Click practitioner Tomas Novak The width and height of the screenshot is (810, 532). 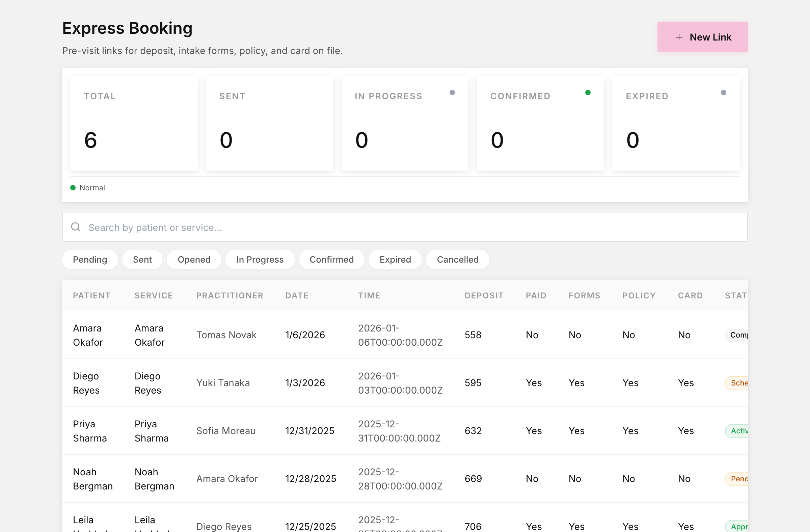[226, 335]
